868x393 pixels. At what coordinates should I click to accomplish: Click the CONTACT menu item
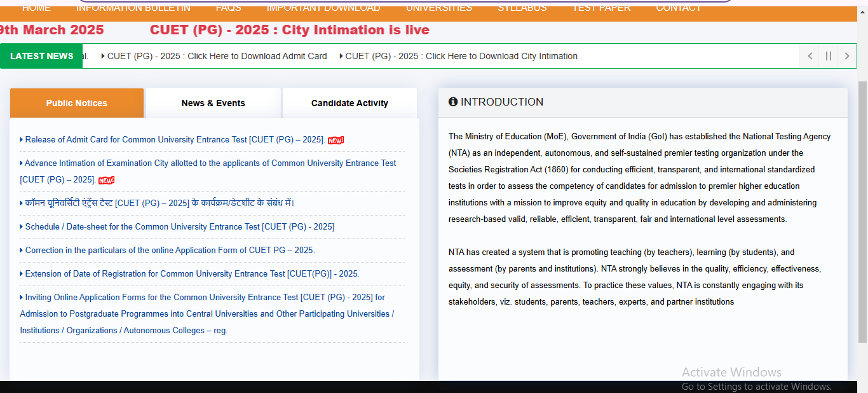pyautogui.click(x=678, y=8)
